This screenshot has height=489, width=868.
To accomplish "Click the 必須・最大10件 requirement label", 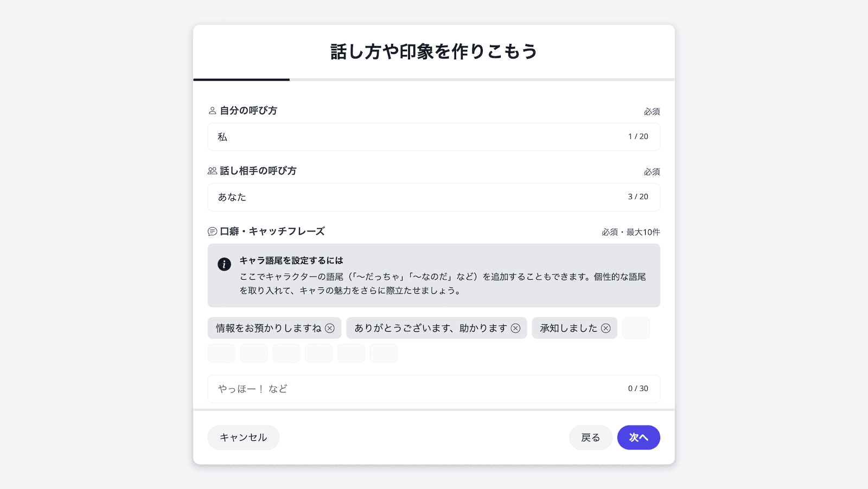I will pyautogui.click(x=631, y=231).
